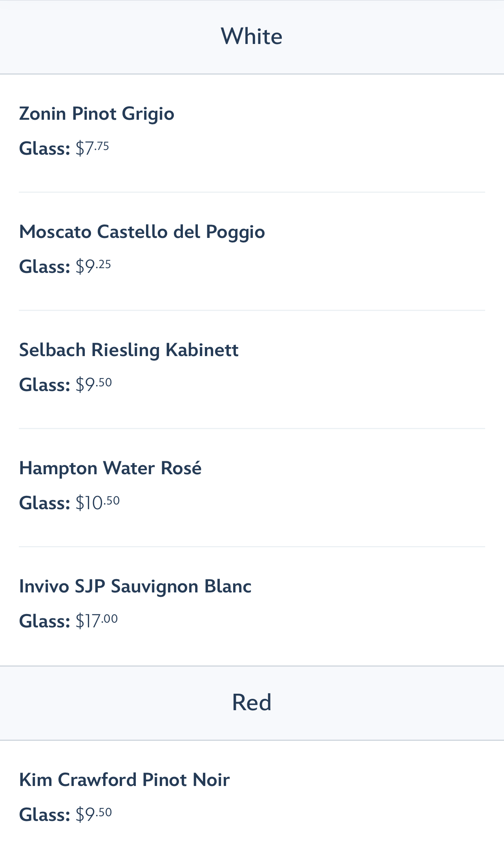Image resolution: width=504 pixels, height=848 pixels.
Task: Click Glass label under Zonin Pinot Grigio
Action: tap(45, 148)
